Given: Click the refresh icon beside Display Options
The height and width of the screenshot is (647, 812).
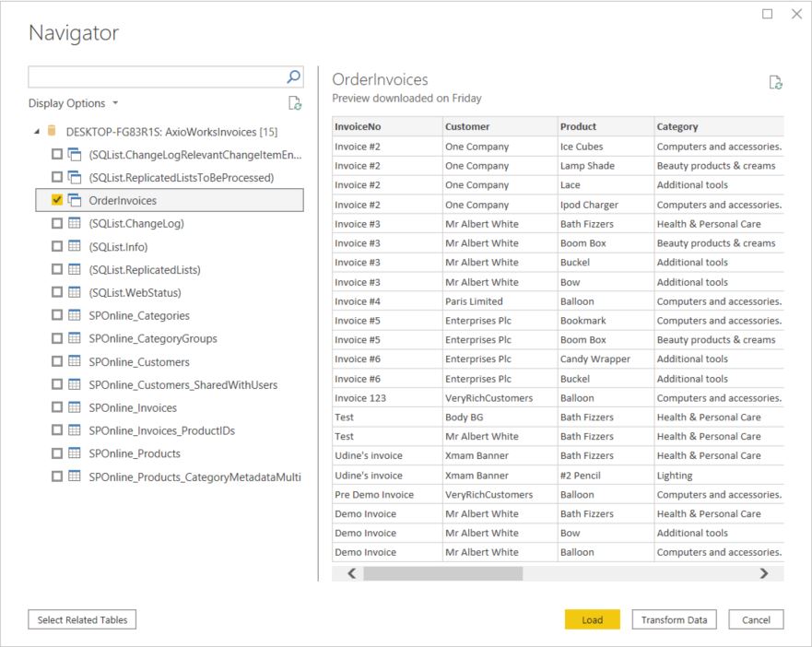Looking at the screenshot, I should (x=295, y=103).
